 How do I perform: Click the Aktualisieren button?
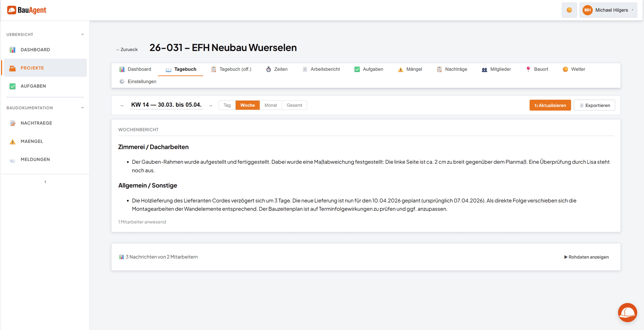coord(550,105)
